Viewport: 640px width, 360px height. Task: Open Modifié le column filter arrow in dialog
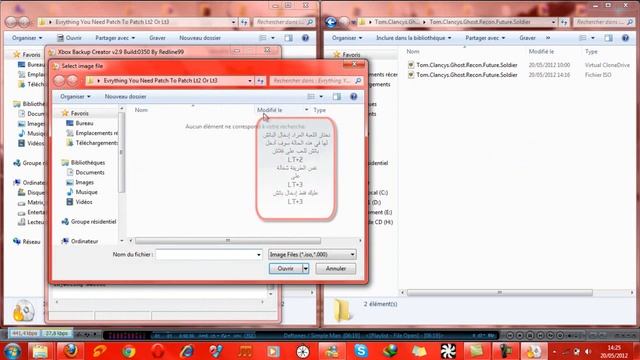[307, 110]
